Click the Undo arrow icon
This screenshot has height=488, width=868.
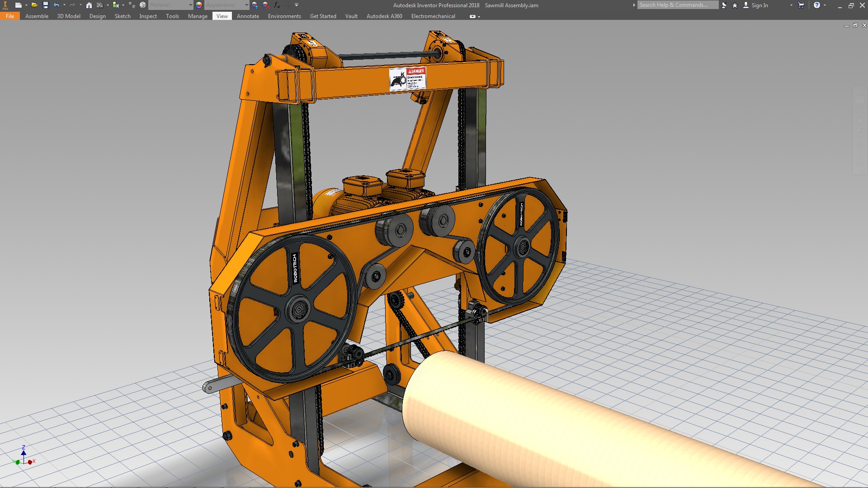tap(56, 5)
